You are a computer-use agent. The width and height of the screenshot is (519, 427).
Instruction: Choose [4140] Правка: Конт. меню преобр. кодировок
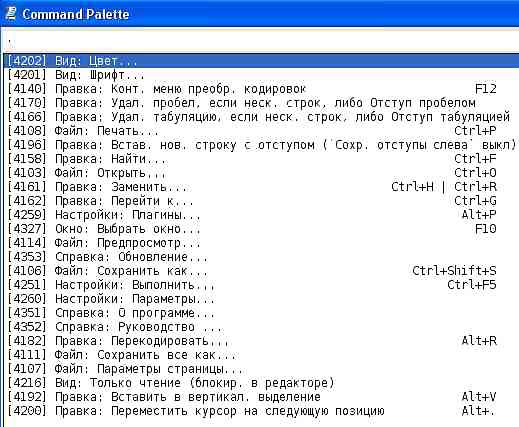[262, 89]
